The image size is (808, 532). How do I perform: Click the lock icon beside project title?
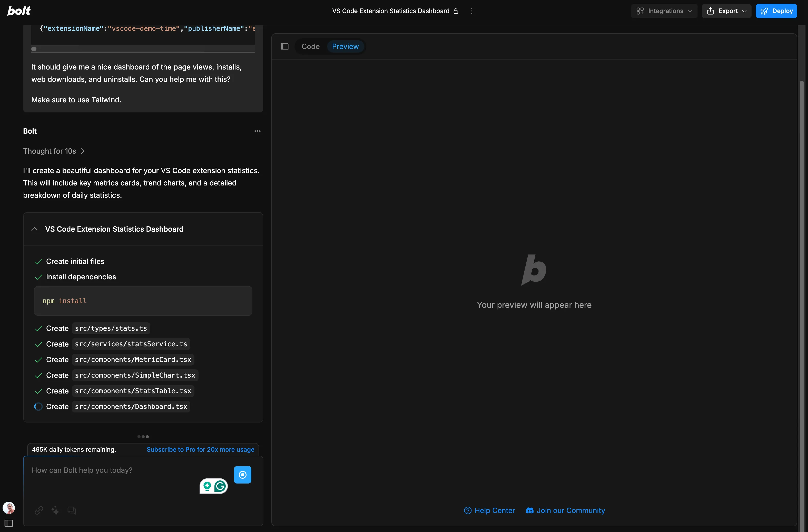[x=456, y=11]
